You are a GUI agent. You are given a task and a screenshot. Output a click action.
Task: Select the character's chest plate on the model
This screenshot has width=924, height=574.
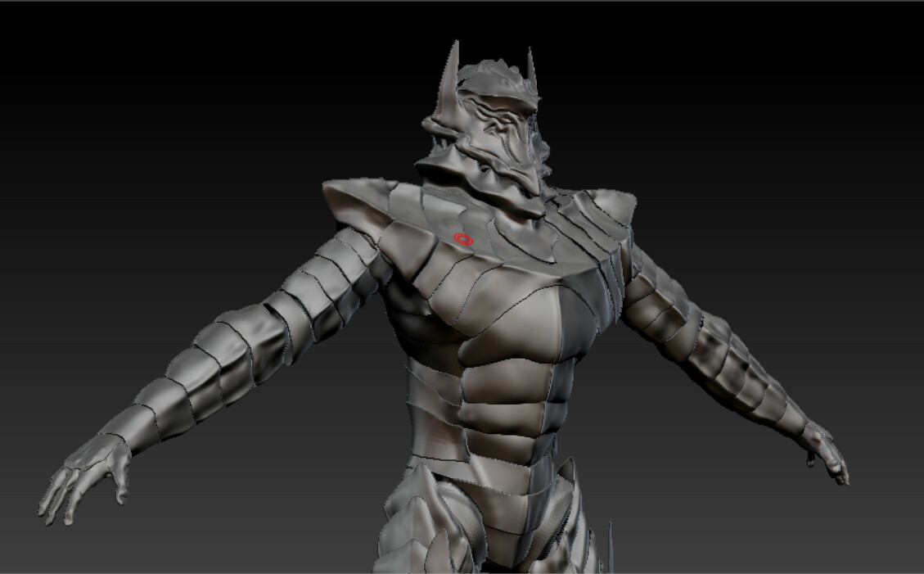(517, 321)
